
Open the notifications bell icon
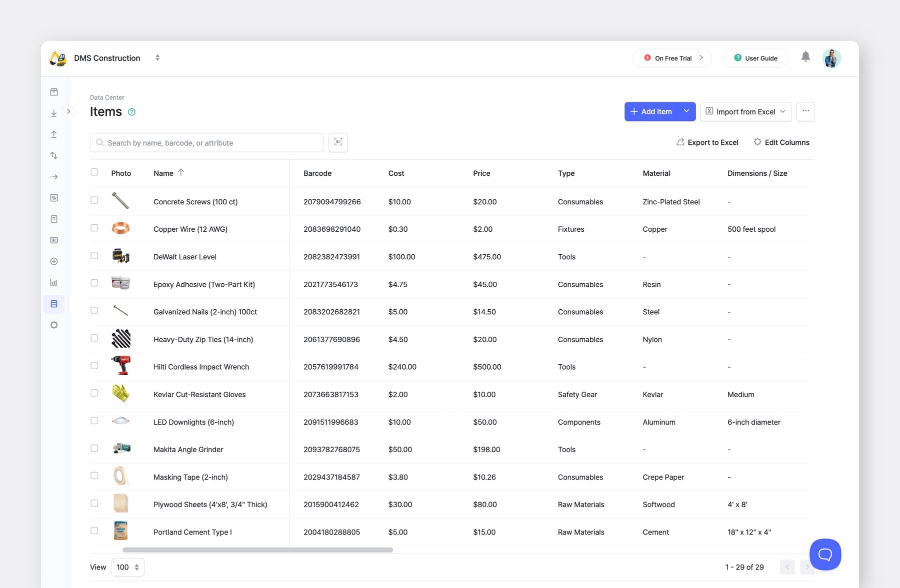pyautogui.click(x=805, y=57)
